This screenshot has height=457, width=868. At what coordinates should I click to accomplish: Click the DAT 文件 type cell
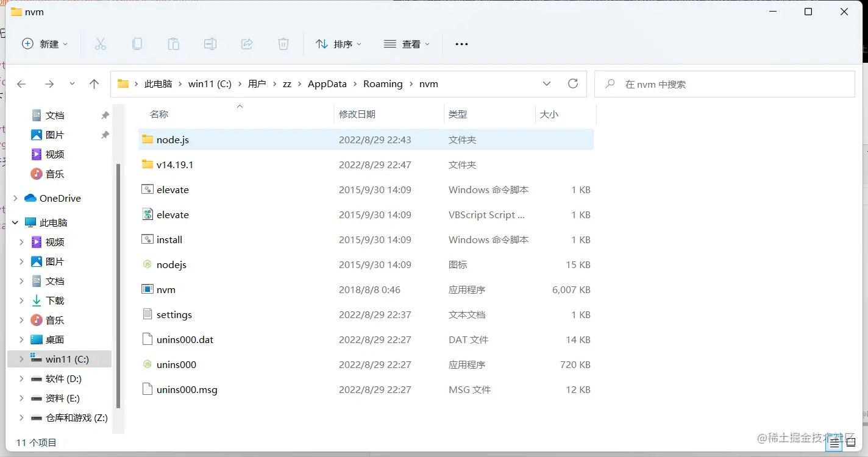(469, 339)
